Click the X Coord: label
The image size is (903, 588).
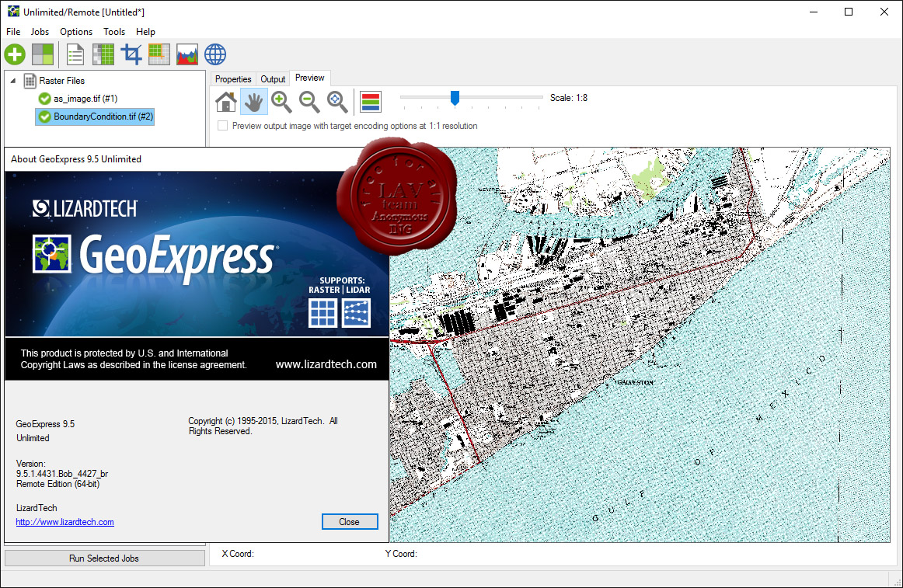click(x=238, y=554)
